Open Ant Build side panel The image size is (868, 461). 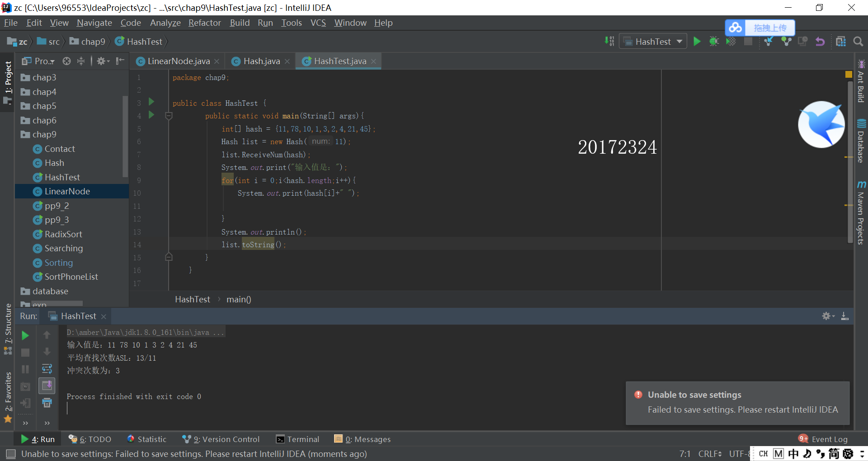tap(861, 81)
